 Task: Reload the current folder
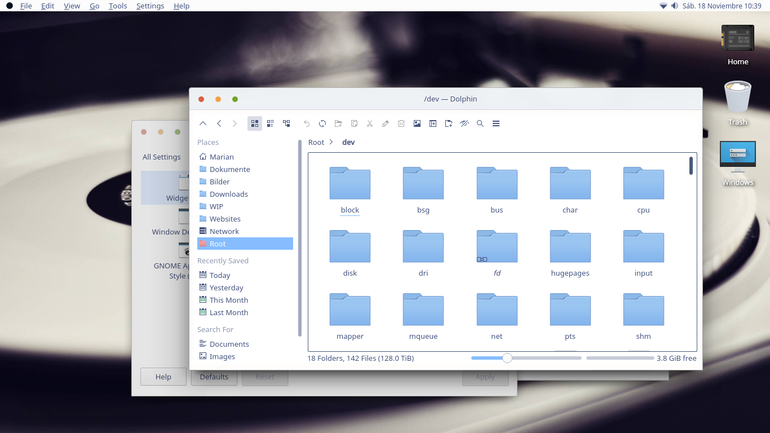(322, 124)
